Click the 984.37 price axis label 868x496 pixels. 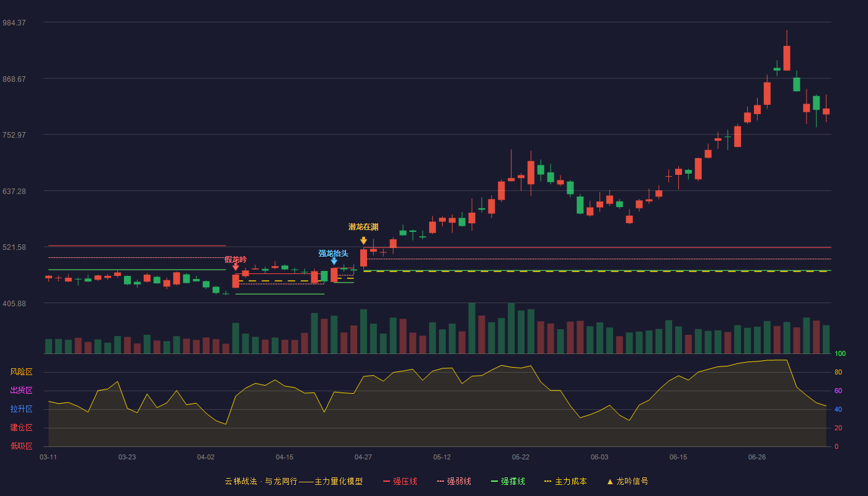click(14, 23)
